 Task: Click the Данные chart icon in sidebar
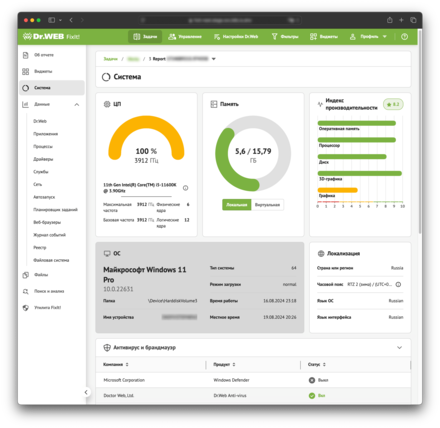tap(25, 104)
